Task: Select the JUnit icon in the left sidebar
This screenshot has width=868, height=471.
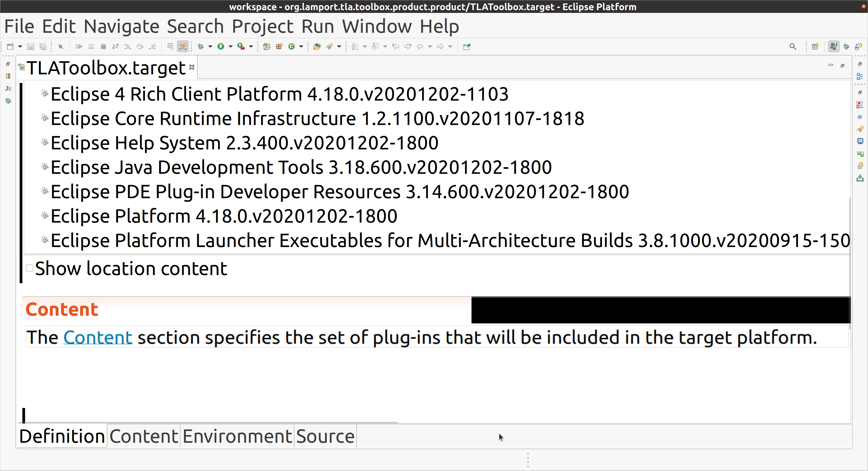Action: [8, 89]
